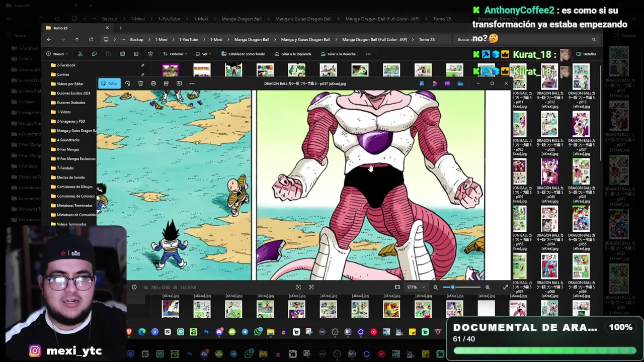Select Videos por Editar in sidebar
Screen dimensions: 644x362
point(70,84)
